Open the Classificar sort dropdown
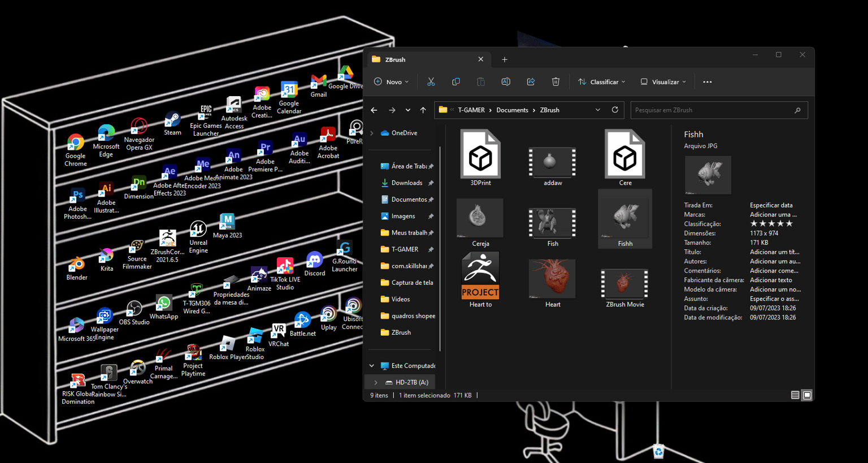This screenshot has height=463, width=868. tap(602, 82)
